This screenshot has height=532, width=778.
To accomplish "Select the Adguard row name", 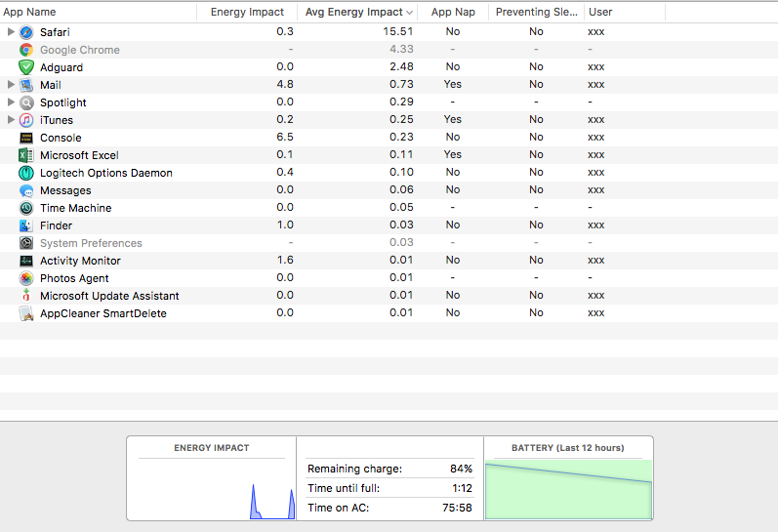I will point(61,67).
